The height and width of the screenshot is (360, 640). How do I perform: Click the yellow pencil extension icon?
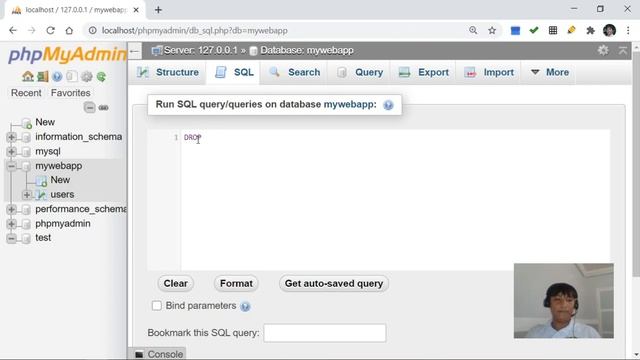coord(571,30)
